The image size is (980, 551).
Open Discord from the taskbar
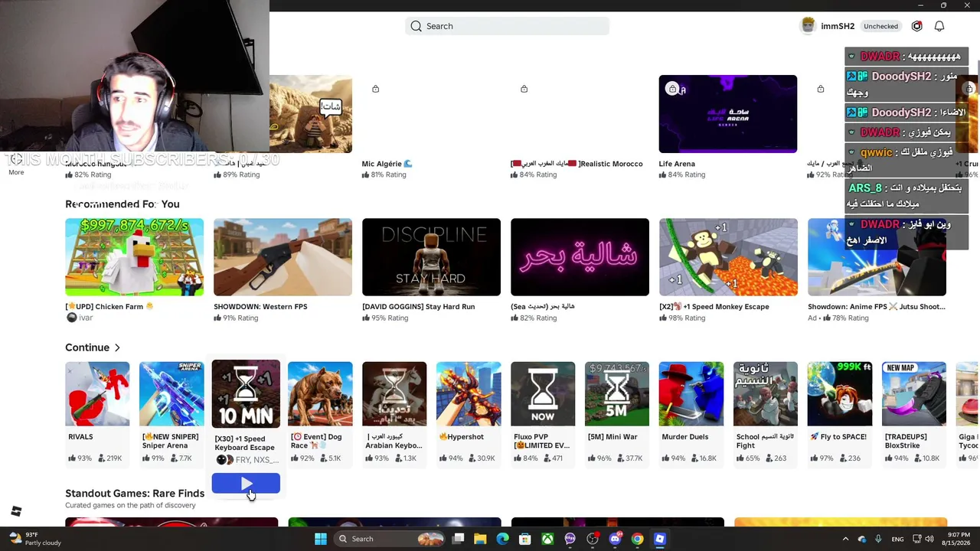pyautogui.click(x=615, y=539)
